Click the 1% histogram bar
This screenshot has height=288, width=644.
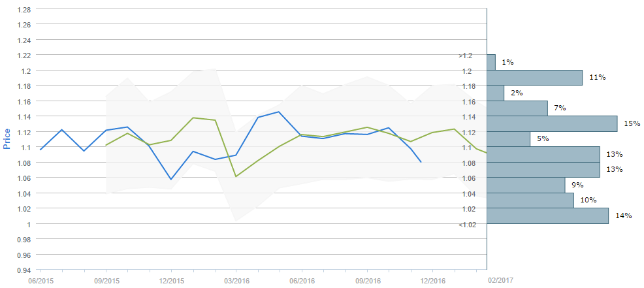click(x=491, y=62)
